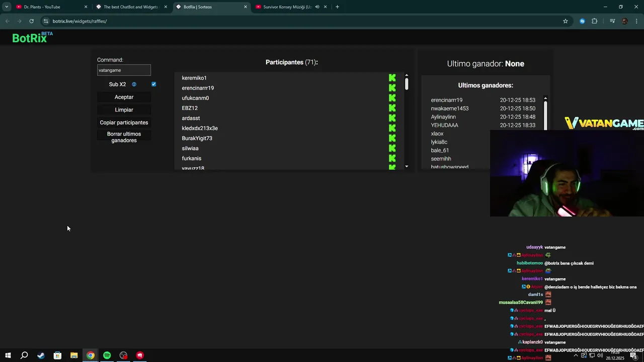Click the webcam overlay of the streamer
Image resolution: width=644 pixels, height=362 pixels.
[x=567, y=173]
